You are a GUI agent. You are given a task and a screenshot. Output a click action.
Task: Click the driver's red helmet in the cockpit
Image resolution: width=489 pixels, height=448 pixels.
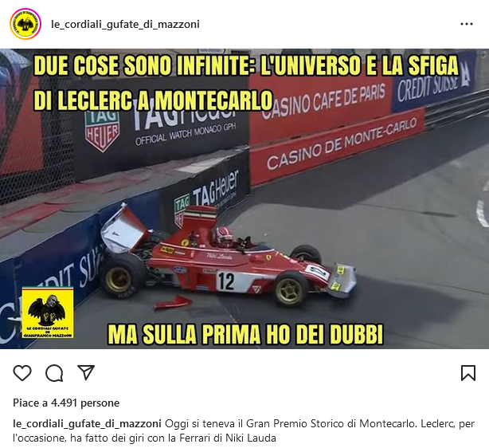(224, 236)
